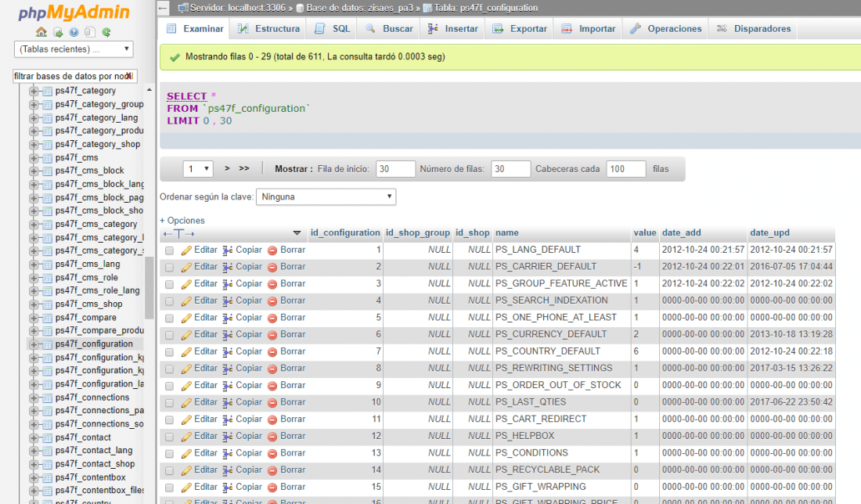Expand the ps47f_compare tree node
The width and height of the screenshot is (861, 504).
pos(34,318)
